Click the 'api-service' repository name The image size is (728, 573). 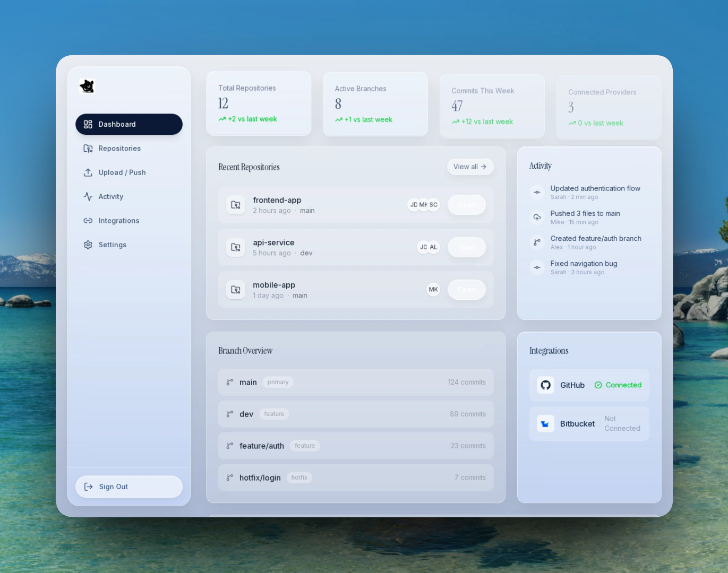pos(273,242)
